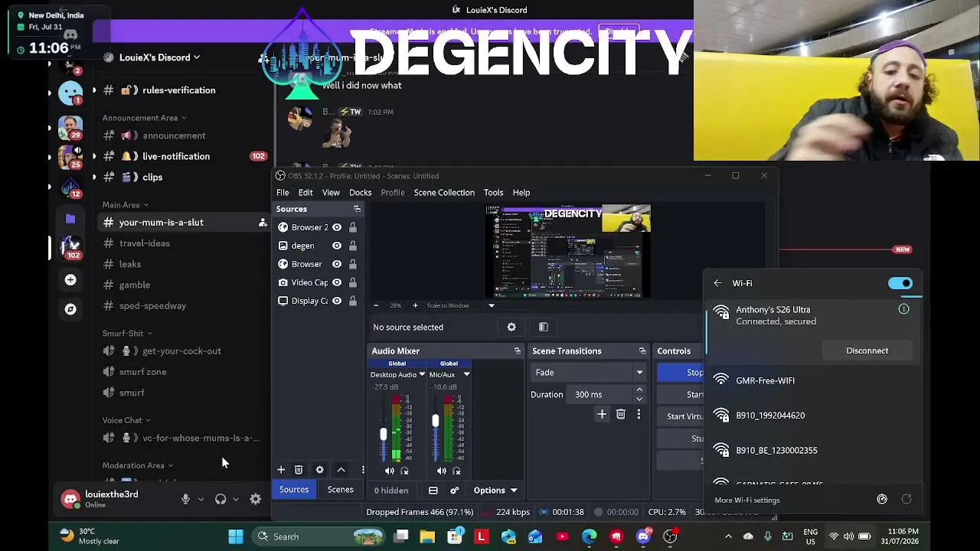Viewport: 980px width, 551px height.
Task: Lock the degen source
Action: tap(353, 246)
